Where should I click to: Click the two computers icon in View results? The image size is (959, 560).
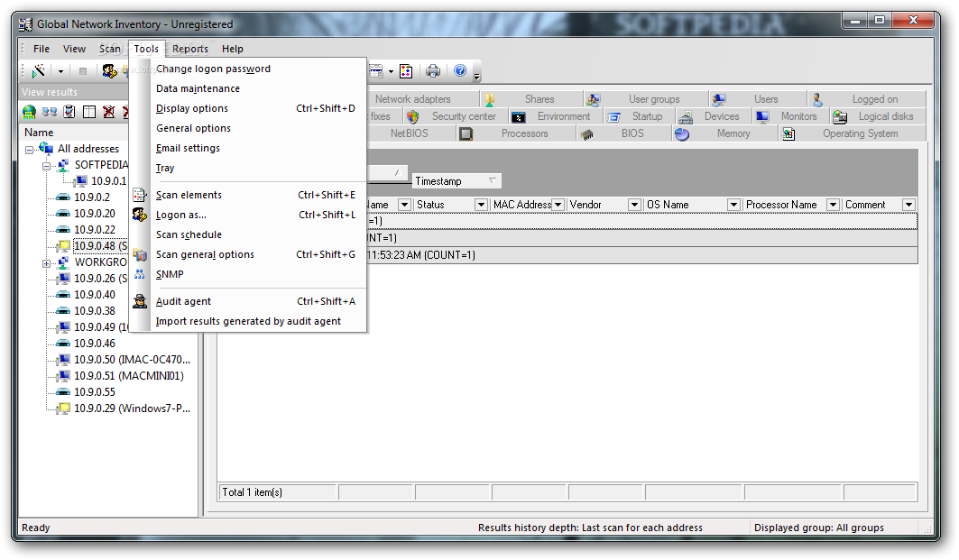coord(50,112)
